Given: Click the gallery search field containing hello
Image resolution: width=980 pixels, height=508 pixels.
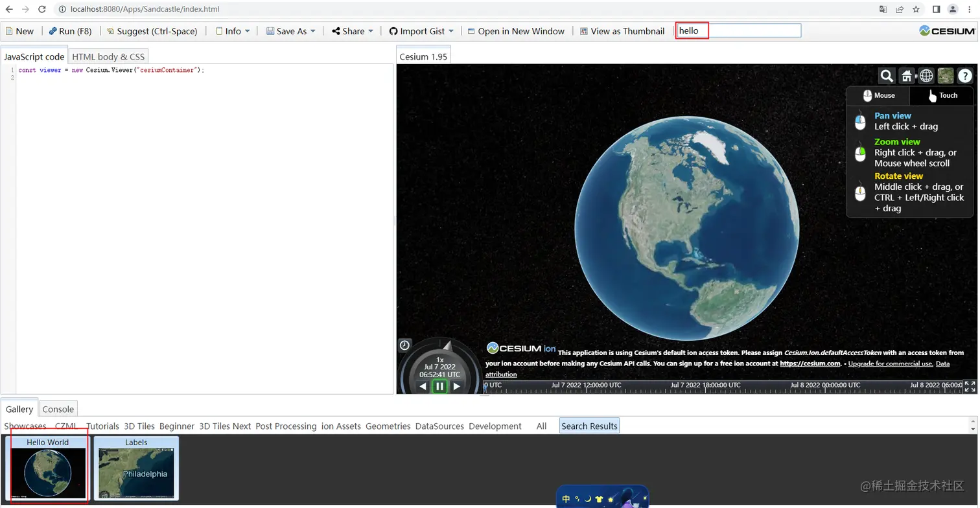Looking at the screenshot, I should pyautogui.click(x=738, y=30).
